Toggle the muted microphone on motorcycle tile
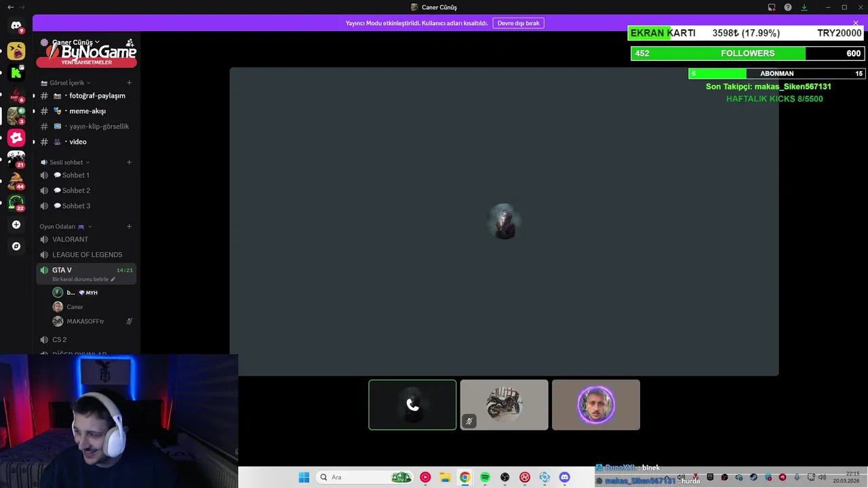 pos(469,421)
